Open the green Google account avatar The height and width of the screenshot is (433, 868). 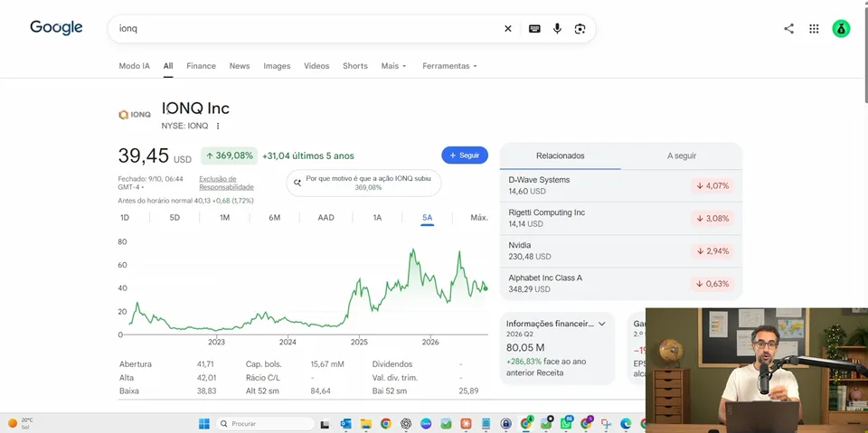coord(841,29)
